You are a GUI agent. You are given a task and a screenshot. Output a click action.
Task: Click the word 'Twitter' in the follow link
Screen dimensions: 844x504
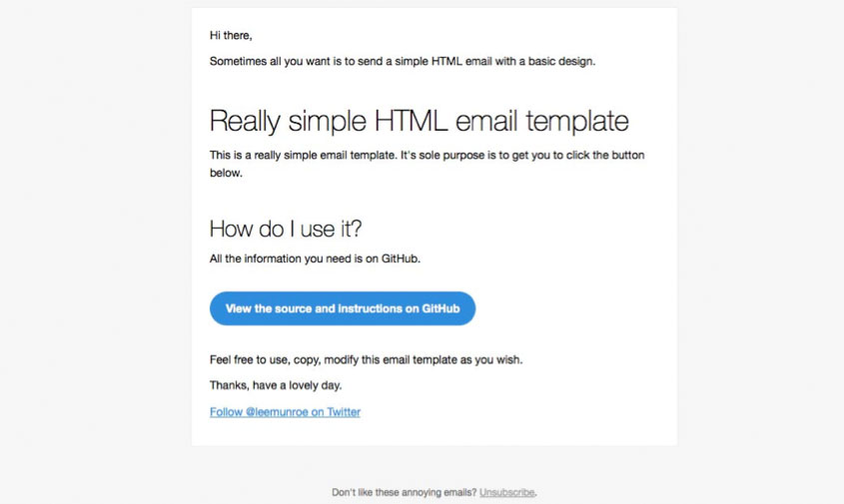click(344, 411)
